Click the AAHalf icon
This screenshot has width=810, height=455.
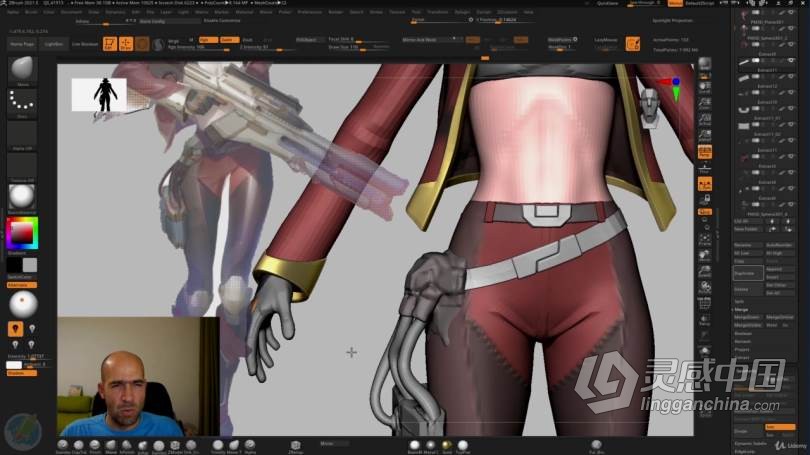[x=705, y=136]
